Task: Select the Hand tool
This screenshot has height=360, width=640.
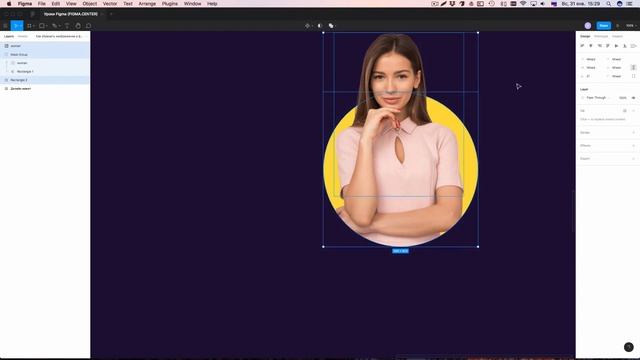Action: pyautogui.click(x=78, y=26)
